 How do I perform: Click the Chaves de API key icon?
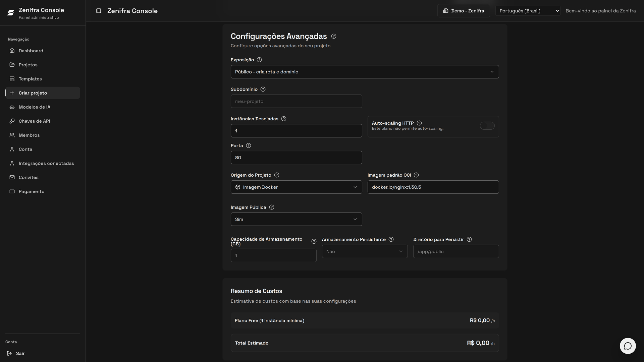tap(12, 121)
